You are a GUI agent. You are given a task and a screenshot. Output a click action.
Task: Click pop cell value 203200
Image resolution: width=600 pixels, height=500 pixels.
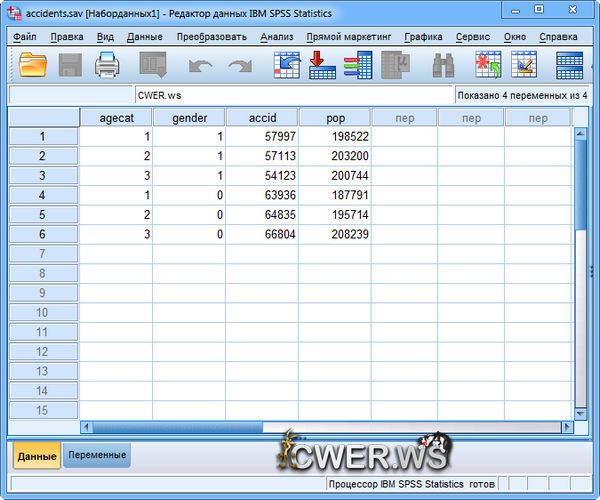click(x=335, y=156)
